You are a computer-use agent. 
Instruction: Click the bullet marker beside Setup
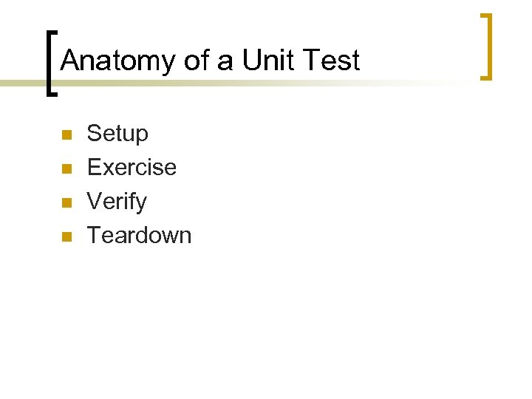65,134
